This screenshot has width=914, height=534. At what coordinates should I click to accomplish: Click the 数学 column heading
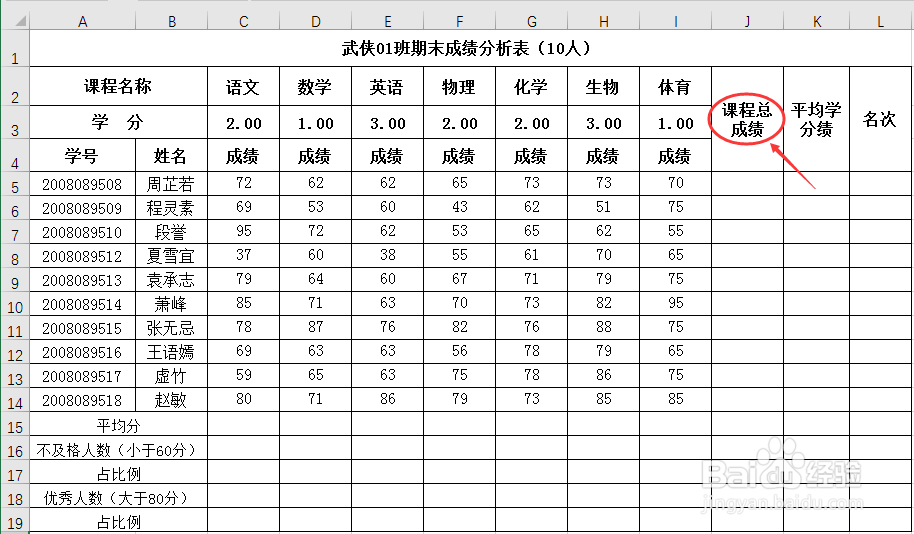tap(315, 86)
